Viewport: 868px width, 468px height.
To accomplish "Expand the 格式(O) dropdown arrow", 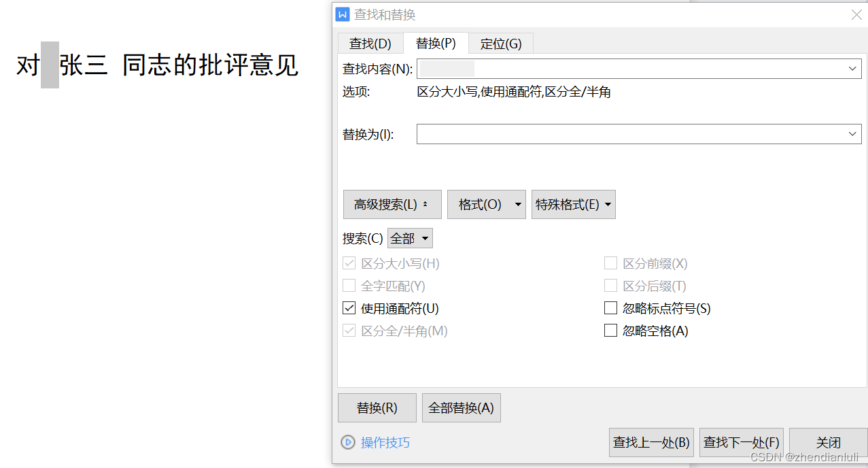I will click(x=519, y=204).
